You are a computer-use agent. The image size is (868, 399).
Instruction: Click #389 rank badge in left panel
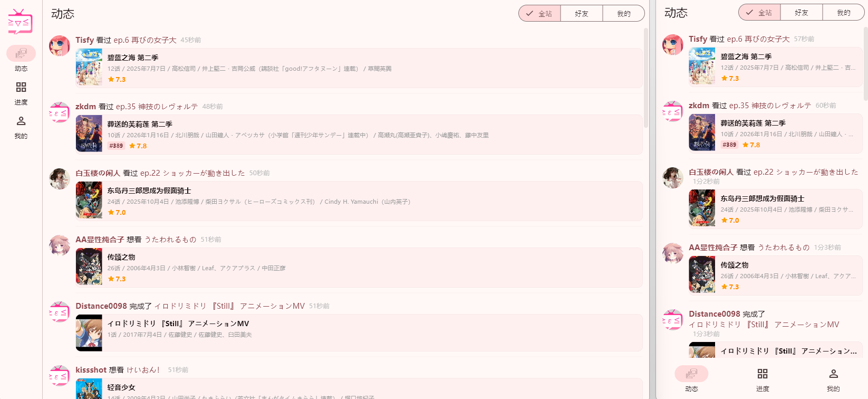(116, 146)
